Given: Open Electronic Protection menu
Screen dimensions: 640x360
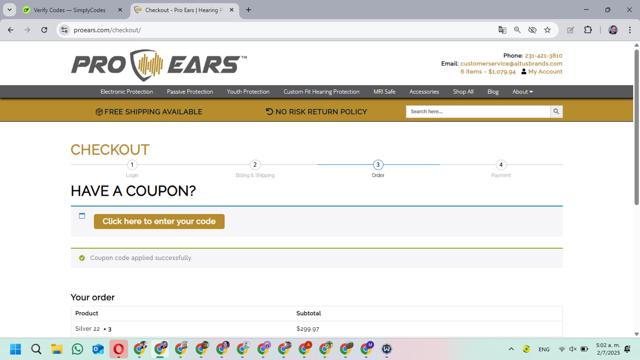Looking at the screenshot, I should [x=127, y=92].
